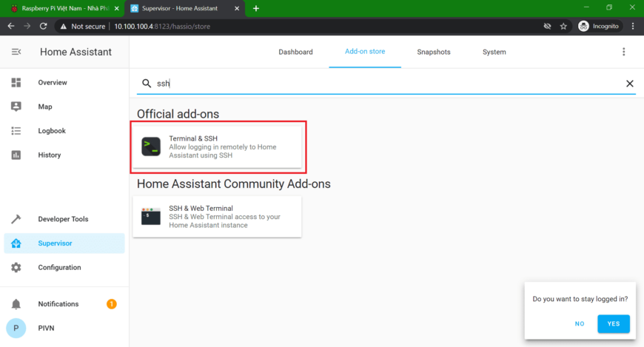Clear the ssh search text

coord(630,84)
